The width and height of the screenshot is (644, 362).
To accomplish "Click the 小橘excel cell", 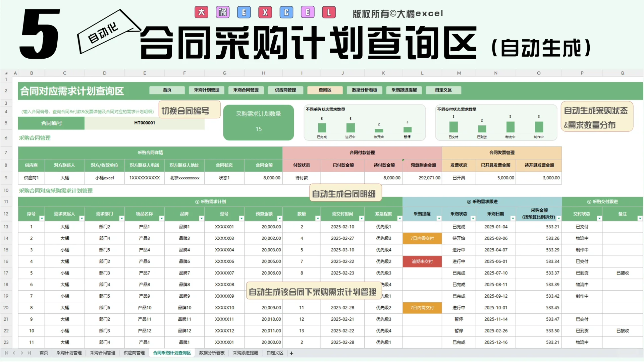I will (105, 178).
